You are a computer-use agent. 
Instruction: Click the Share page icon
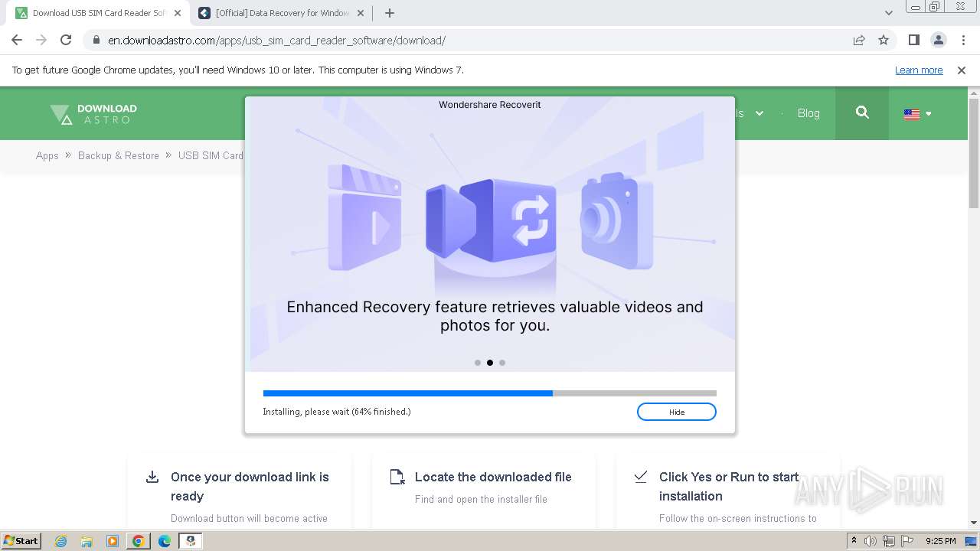[x=859, y=41]
